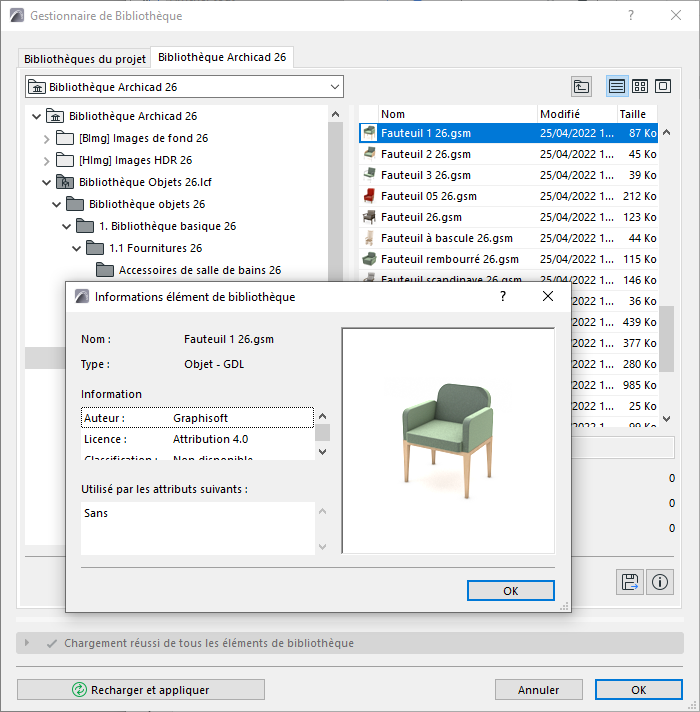
Task: Click OK in Gestionnaire de Bibliothèque
Action: pyautogui.click(x=638, y=690)
